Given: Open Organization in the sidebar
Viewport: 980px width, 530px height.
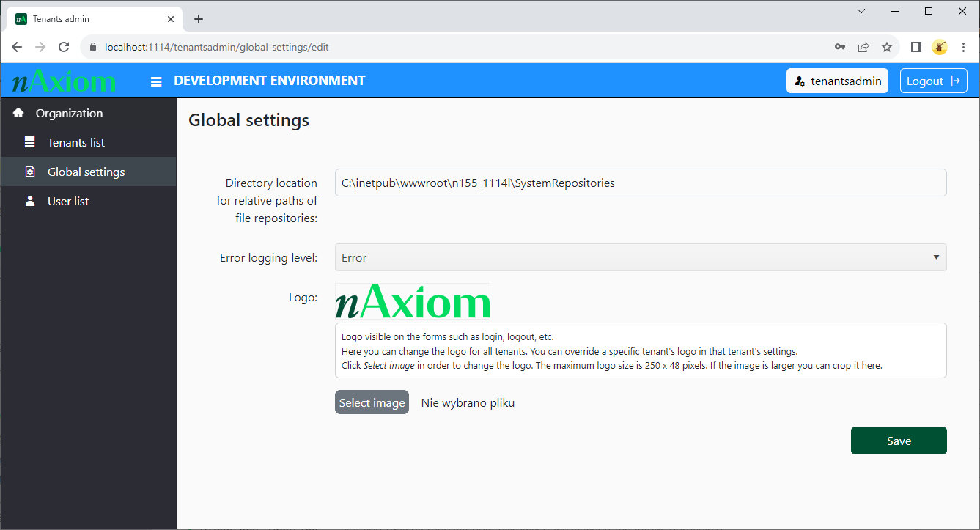Looking at the screenshot, I should tap(88, 113).
